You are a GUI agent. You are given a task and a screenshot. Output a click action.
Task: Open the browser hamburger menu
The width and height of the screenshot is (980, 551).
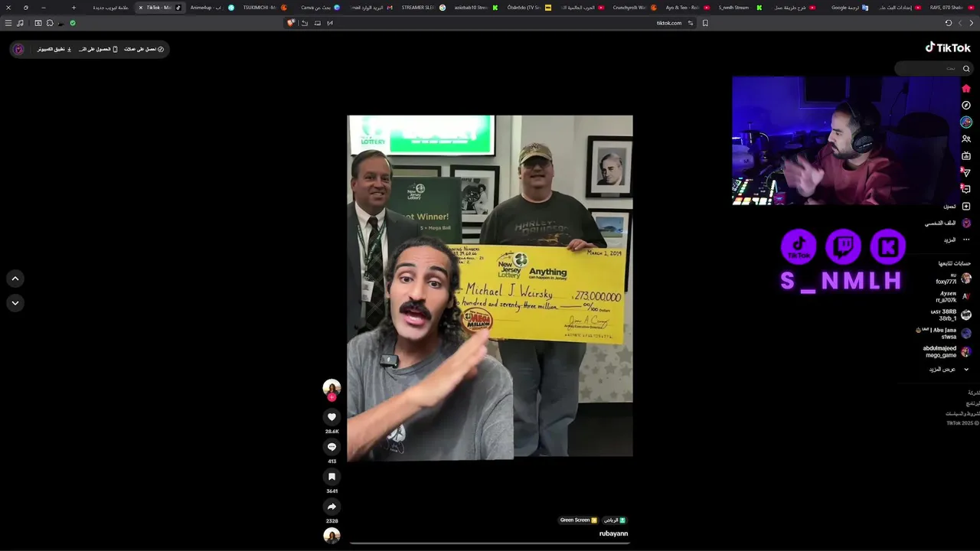click(8, 23)
